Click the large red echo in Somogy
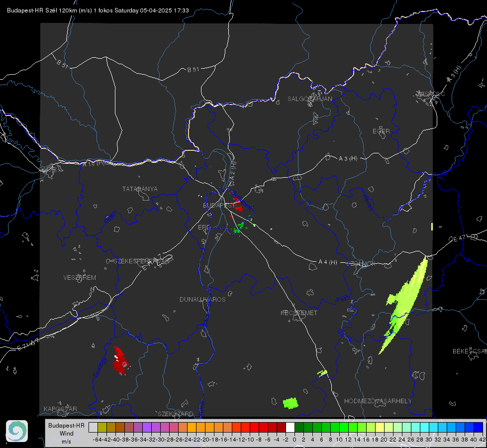487x448 pixels. click(x=120, y=361)
